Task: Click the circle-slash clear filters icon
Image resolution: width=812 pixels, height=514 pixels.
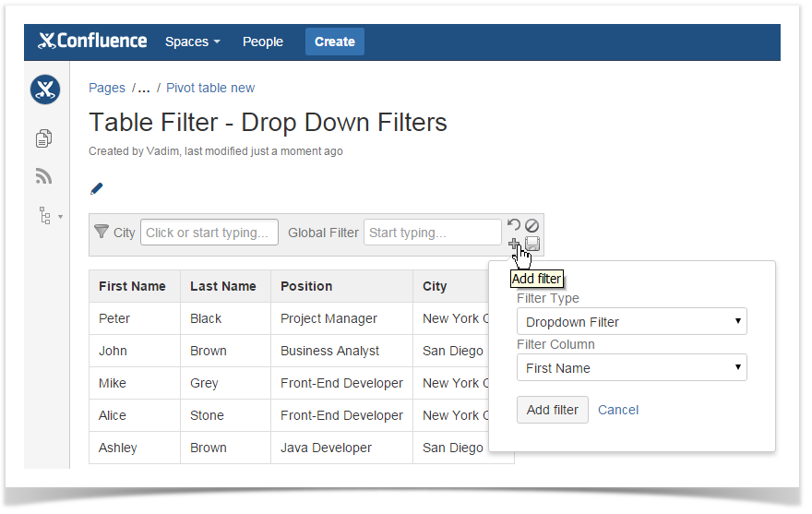Action: (x=531, y=225)
